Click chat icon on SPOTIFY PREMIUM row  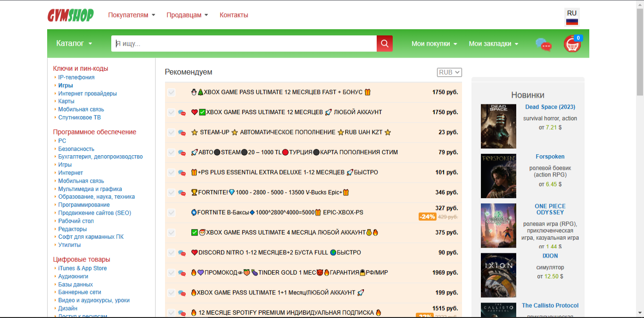(182, 313)
